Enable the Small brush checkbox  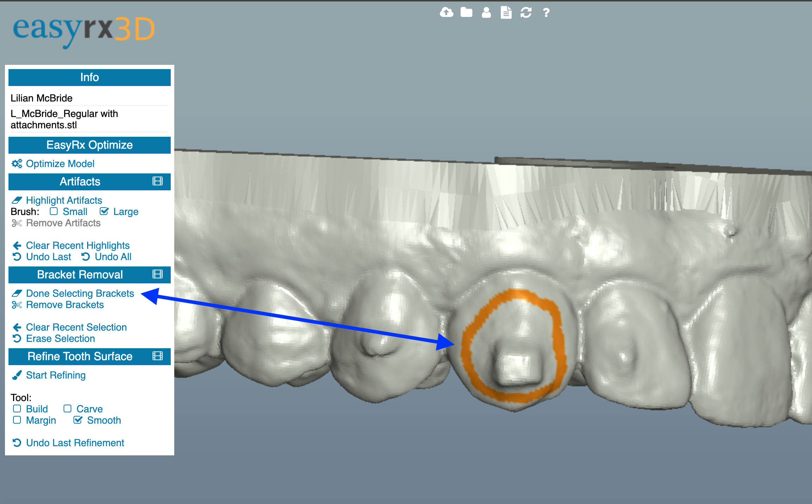coord(54,211)
